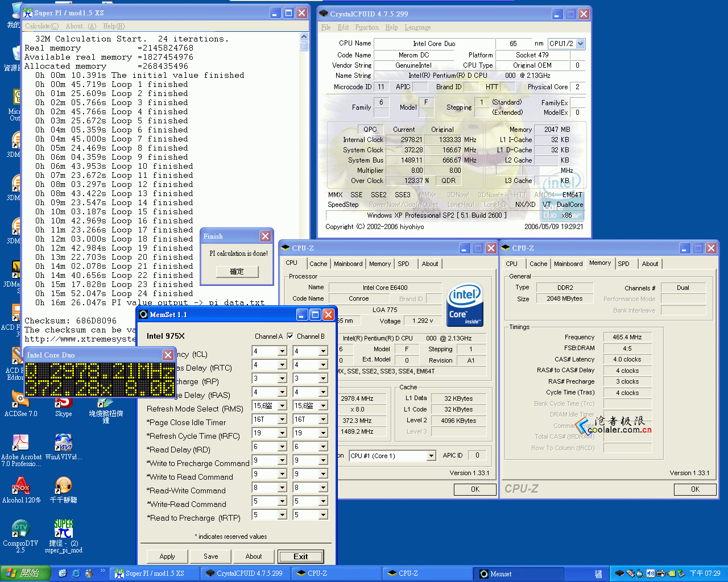Open Channel A Refresh Mode Select dropdown
The width and height of the screenshot is (728, 582).
(282, 405)
